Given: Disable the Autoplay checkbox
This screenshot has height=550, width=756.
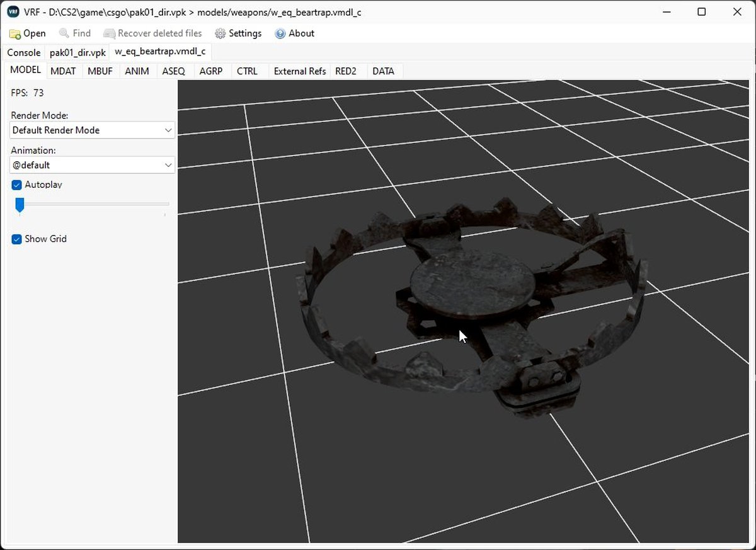Looking at the screenshot, I should [17, 185].
